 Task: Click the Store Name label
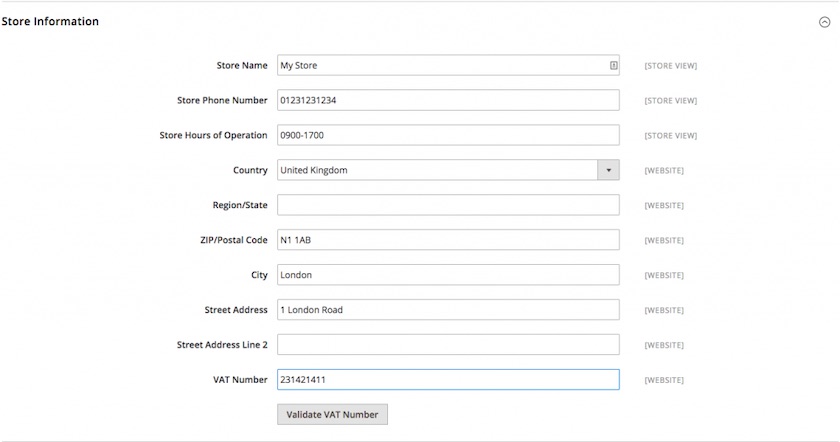(242, 65)
